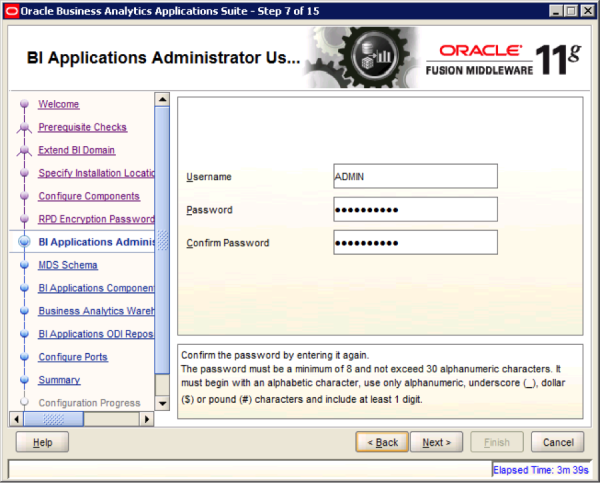Go to Prerequisite Checks step
Screen dimensions: 600x483
click(82, 127)
